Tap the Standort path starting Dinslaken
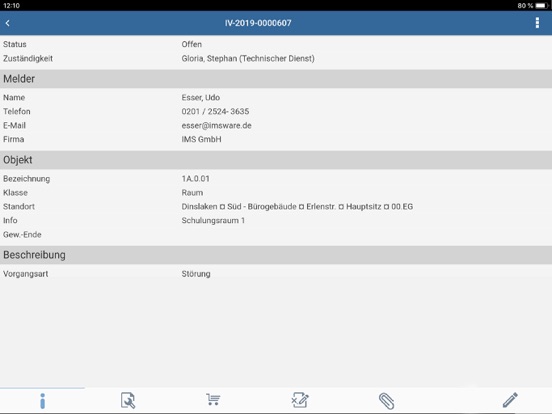The height and width of the screenshot is (414, 552). [x=297, y=207]
